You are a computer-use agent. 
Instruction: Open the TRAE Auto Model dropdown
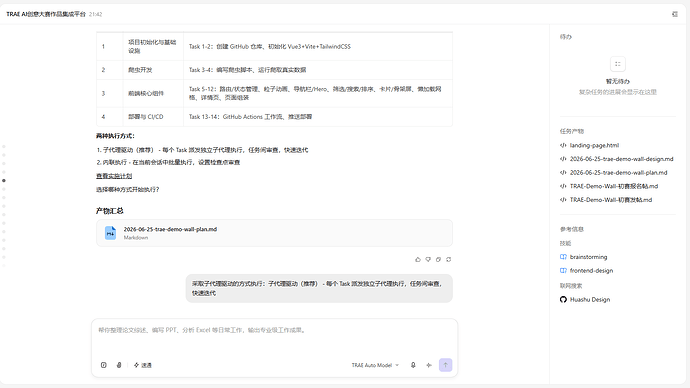pyautogui.click(x=375, y=365)
